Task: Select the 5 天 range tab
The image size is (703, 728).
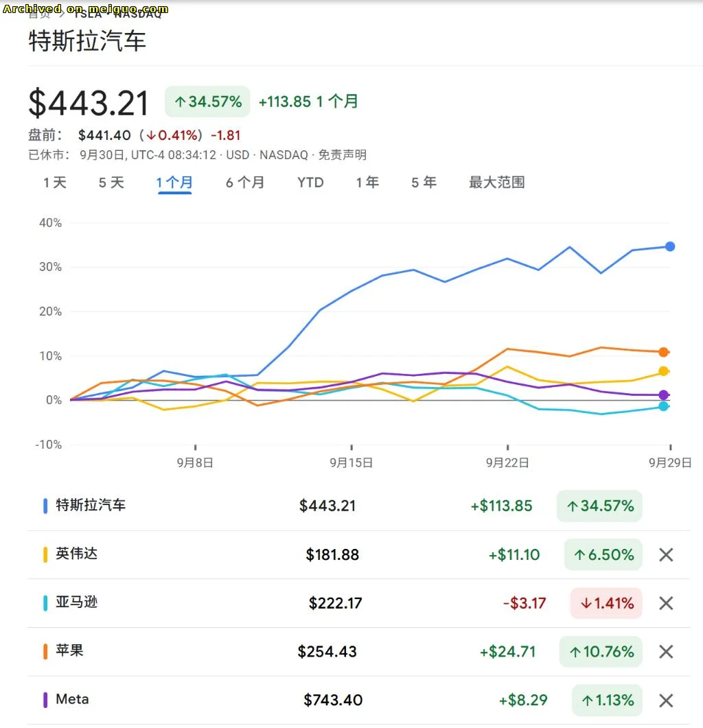Action: click(x=111, y=183)
